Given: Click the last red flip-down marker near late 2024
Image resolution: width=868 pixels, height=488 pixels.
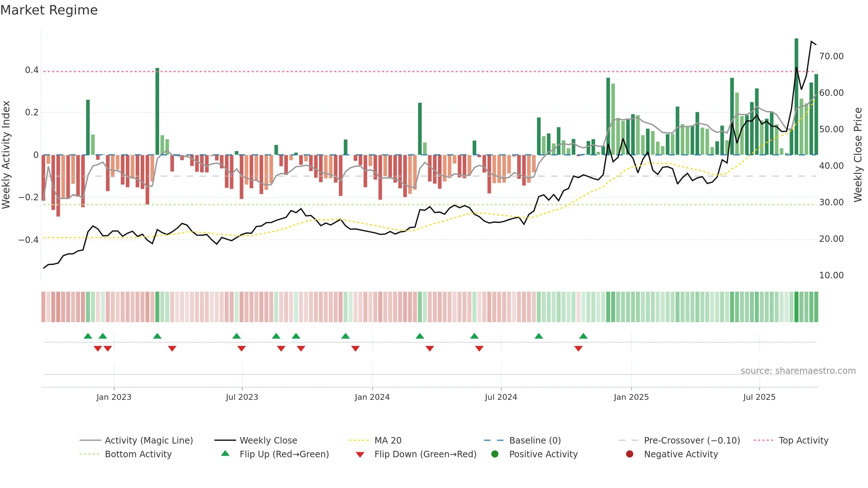Looking at the screenshot, I should click(578, 348).
